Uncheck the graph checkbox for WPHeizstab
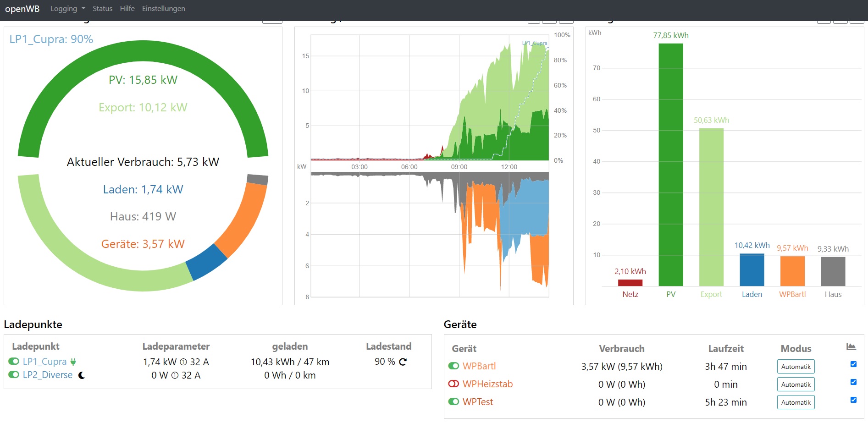The image size is (868, 423). pyautogui.click(x=853, y=382)
